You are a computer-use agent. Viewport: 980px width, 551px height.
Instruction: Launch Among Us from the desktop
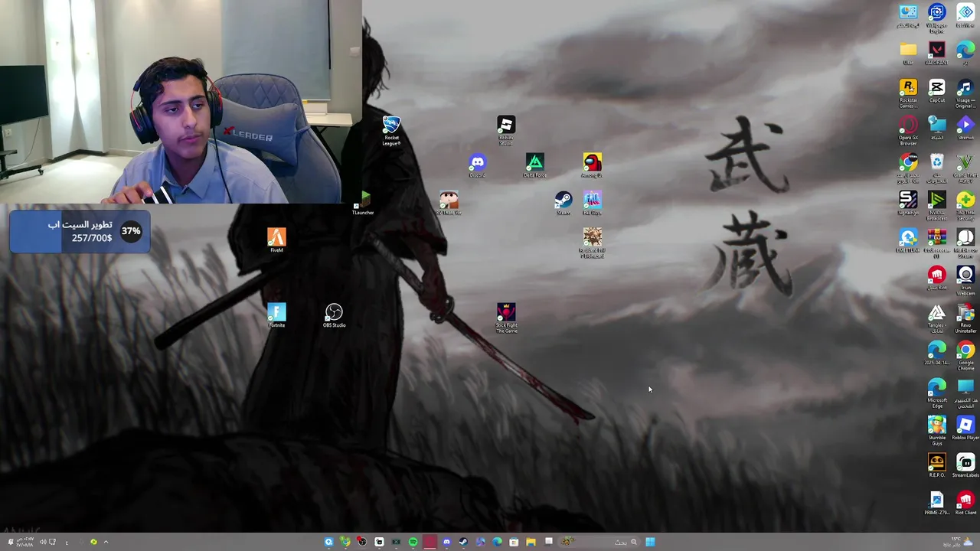coord(592,166)
